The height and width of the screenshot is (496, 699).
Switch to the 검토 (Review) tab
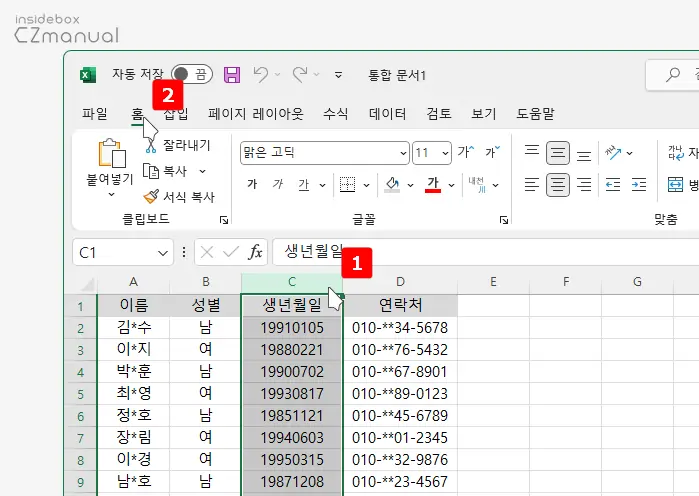click(439, 114)
